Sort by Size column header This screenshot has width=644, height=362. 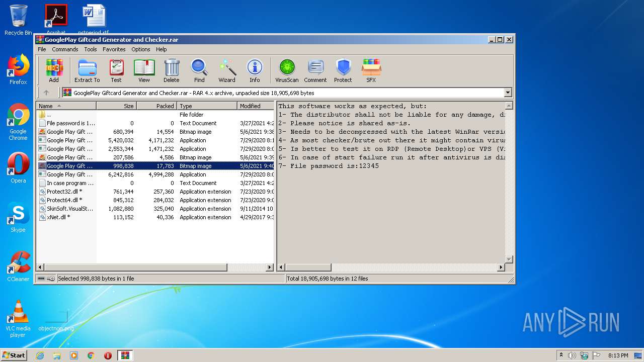point(116,106)
